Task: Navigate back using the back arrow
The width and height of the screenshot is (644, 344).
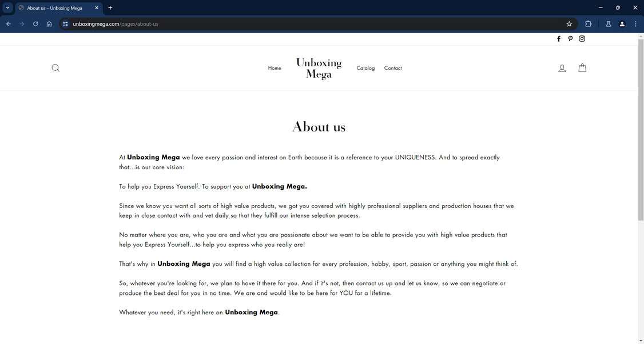Action: pos(8,23)
